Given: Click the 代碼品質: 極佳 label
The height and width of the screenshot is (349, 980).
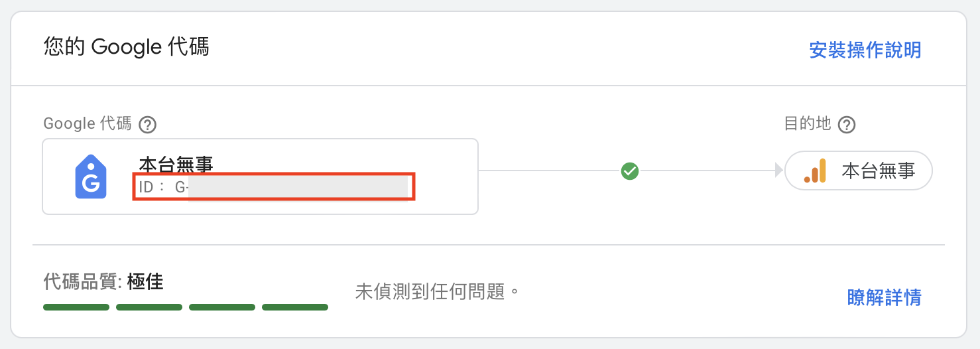Looking at the screenshot, I should coord(103,282).
